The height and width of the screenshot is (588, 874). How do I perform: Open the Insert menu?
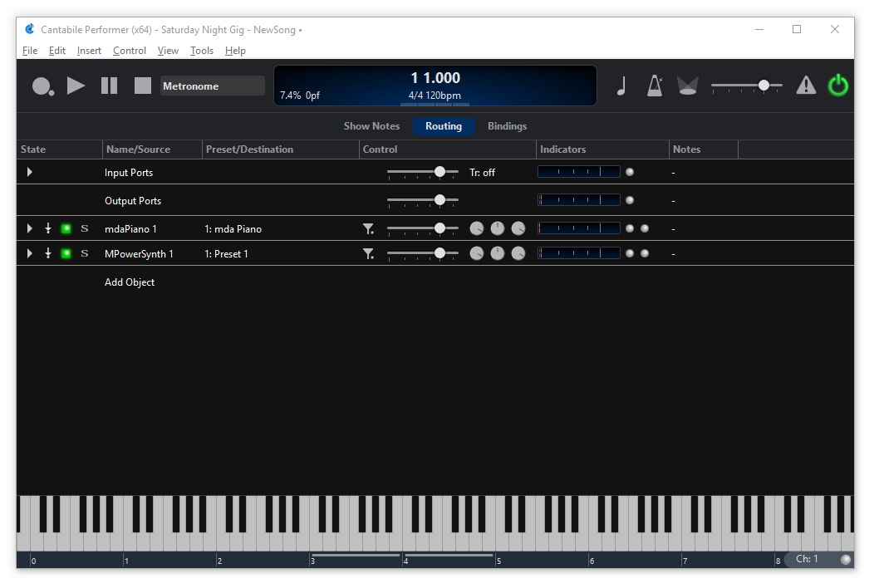(x=89, y=51)
